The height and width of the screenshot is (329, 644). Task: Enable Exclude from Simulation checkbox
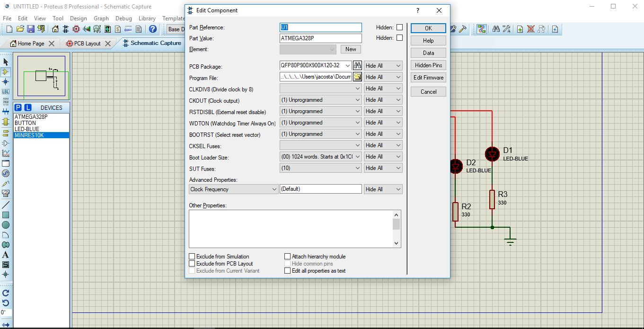click(x=192, y=257)
